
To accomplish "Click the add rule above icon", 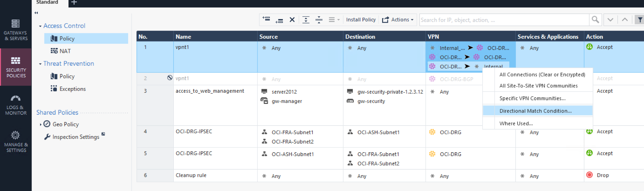I will coord(266,19).
